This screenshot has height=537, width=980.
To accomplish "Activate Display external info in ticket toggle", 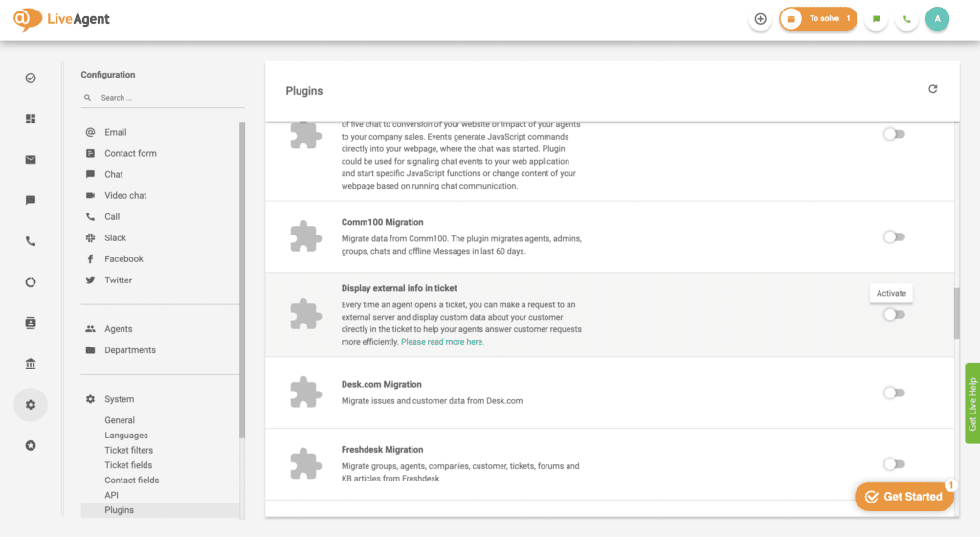I will coord(895,315).
